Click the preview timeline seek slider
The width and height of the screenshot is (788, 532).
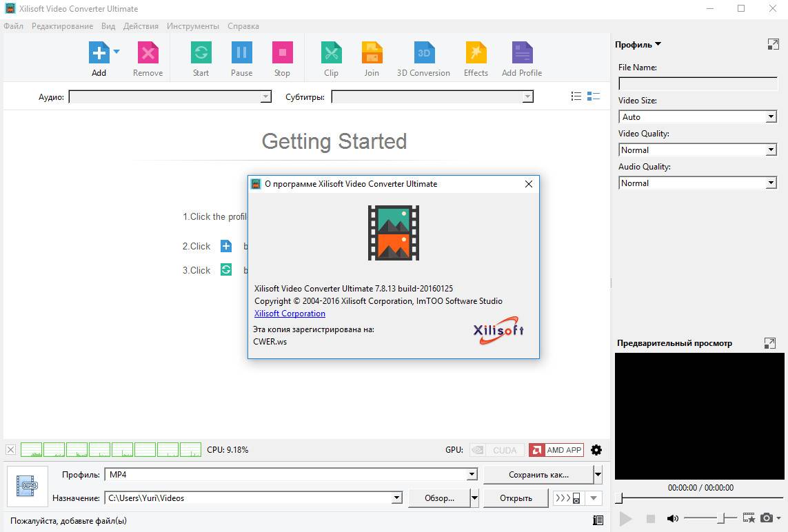[x=700, y=498]
